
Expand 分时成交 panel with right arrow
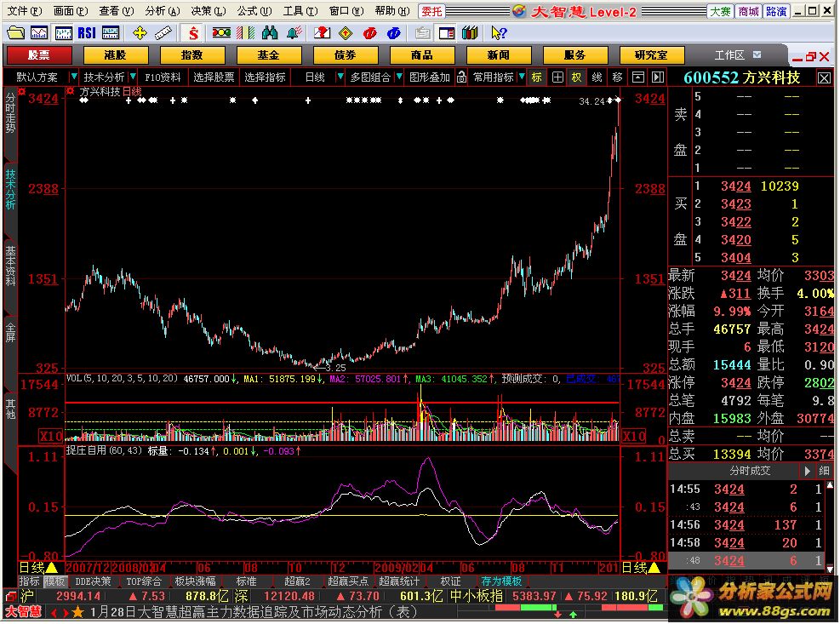(807, 472)
